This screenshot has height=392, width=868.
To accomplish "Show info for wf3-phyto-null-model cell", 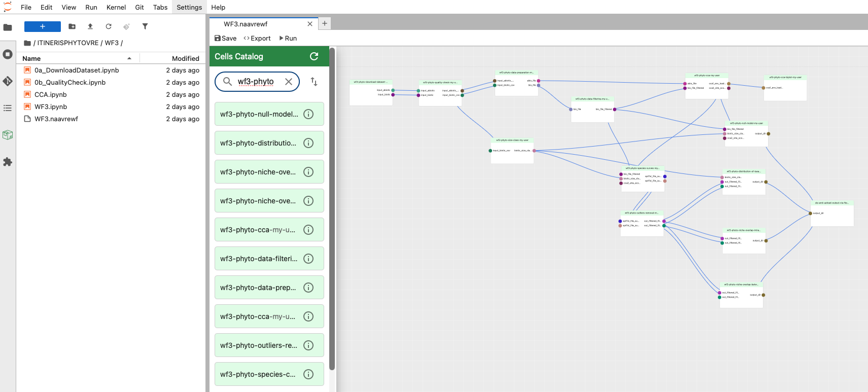I will pos(308,114).
